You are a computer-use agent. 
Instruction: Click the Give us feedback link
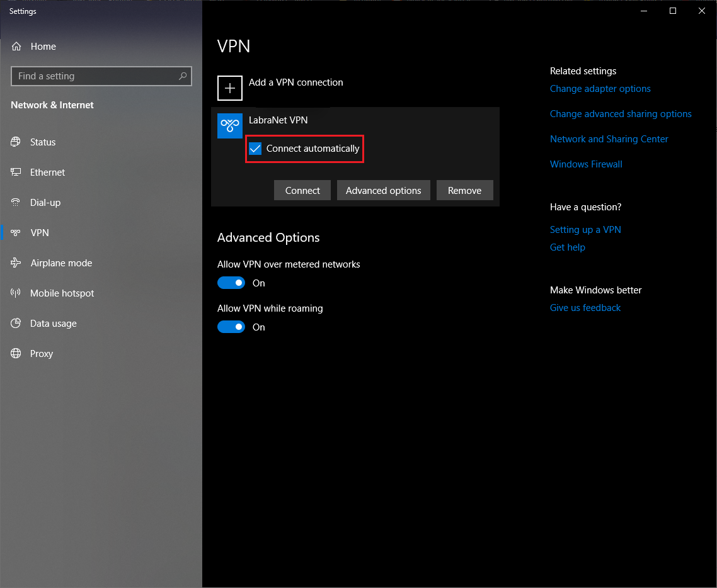pos(585,307)
